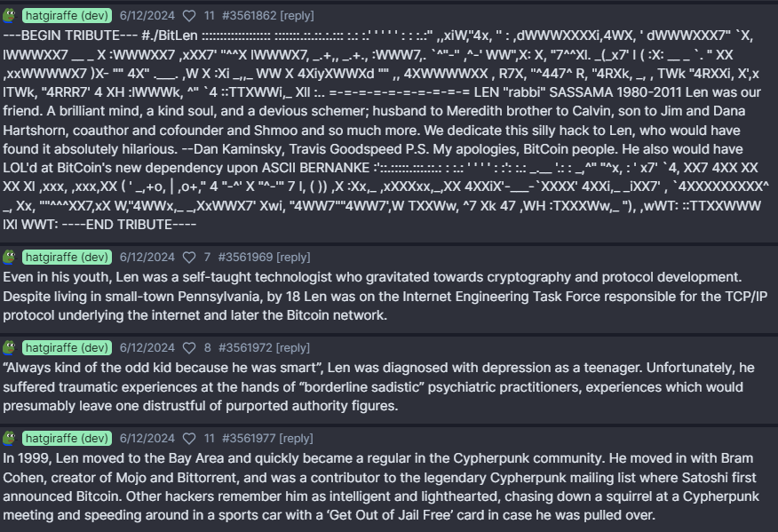Click frog avatar on post #3561972
This screenshot has width=778, height=532.
tap(10, 348)
